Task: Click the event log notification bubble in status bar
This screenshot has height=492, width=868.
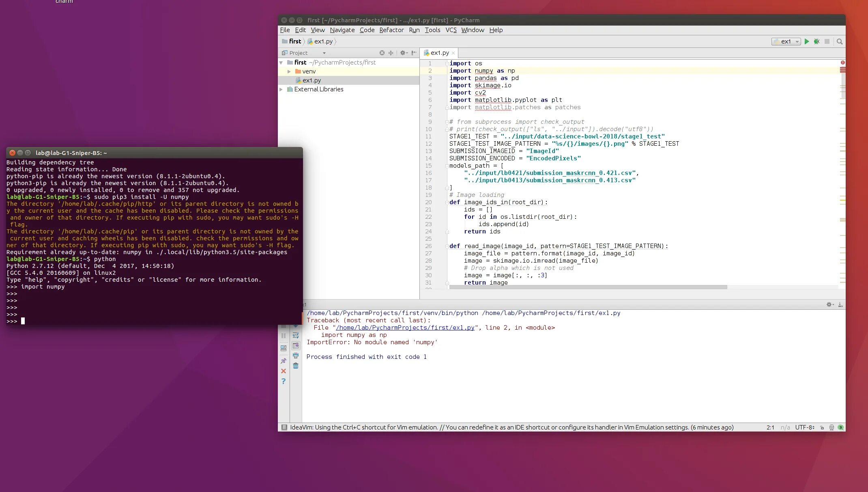Action: [841, 427]
